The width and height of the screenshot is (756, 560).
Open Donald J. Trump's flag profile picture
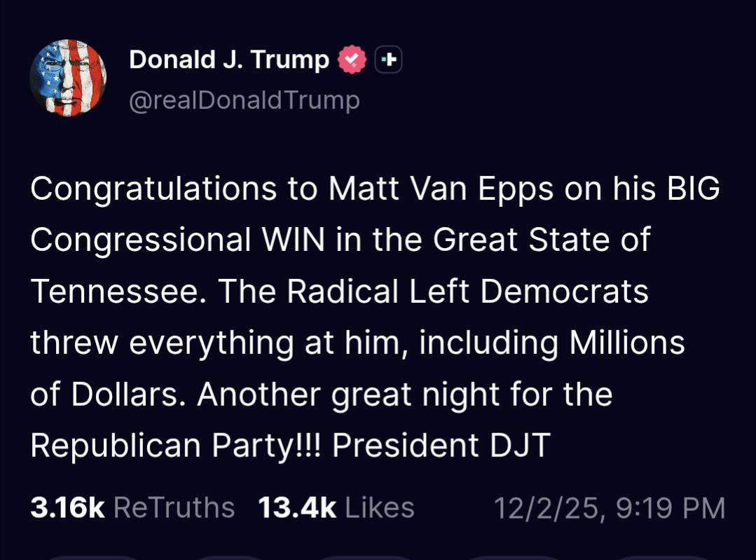[x=68, y=78]
